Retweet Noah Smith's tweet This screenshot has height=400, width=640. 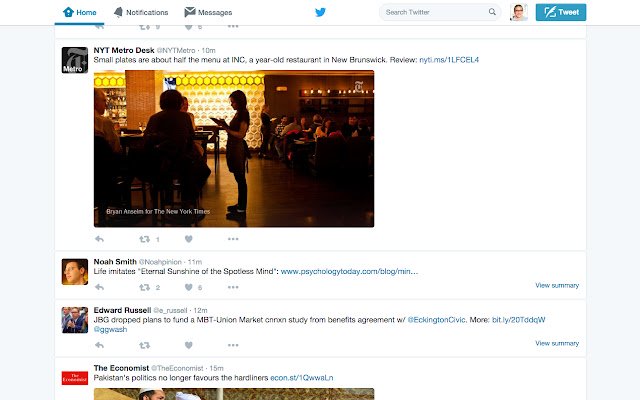(144, 287)
